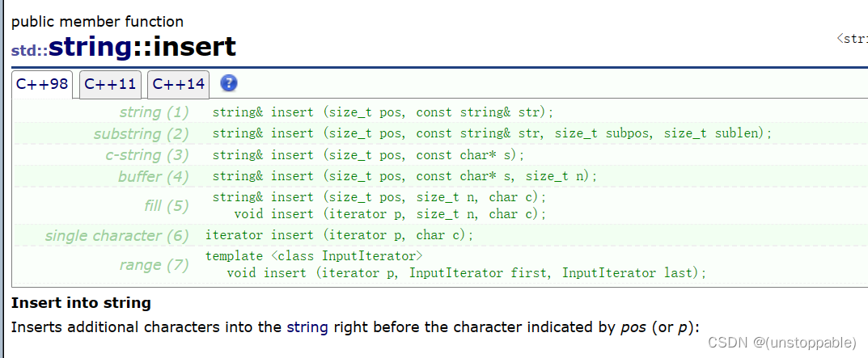Open the string class link in the title
Screen dimensions: 868x358
[x=89, y=47]
